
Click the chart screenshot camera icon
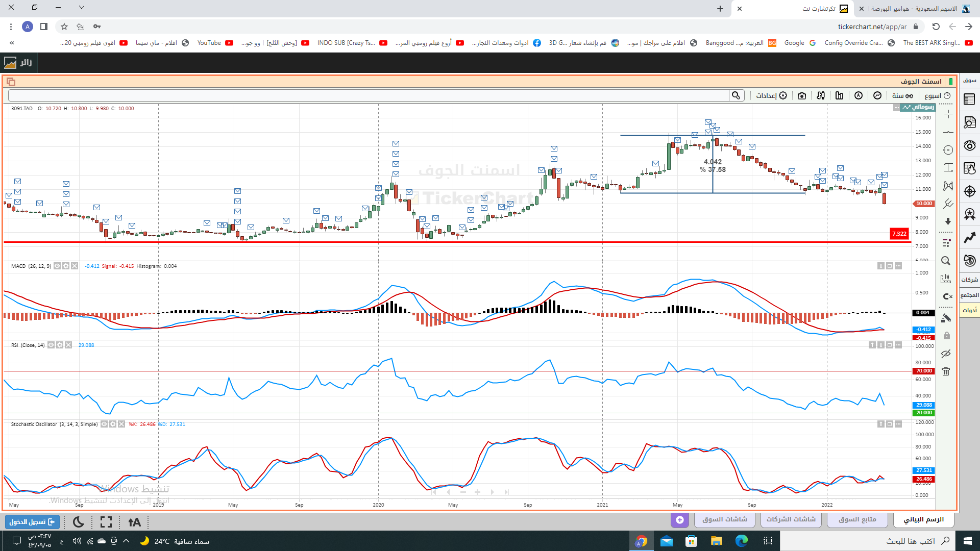click(x=802, y=96)
